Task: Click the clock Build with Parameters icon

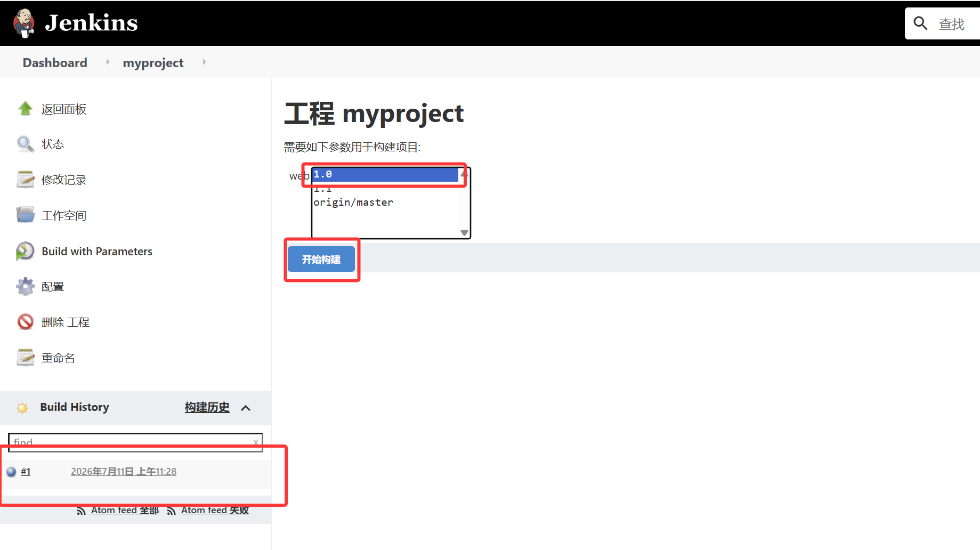Action: pyautogui.click(x=25, y=251)
